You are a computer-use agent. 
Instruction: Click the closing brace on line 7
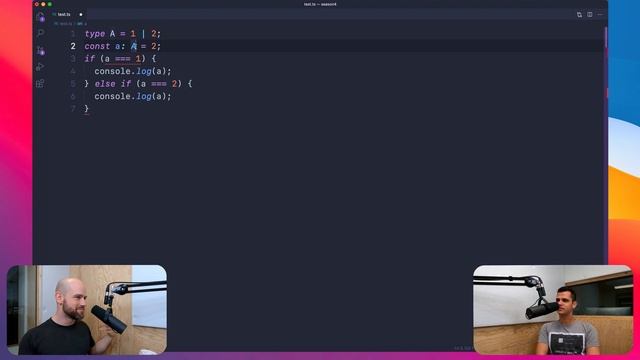pos(87,109)
